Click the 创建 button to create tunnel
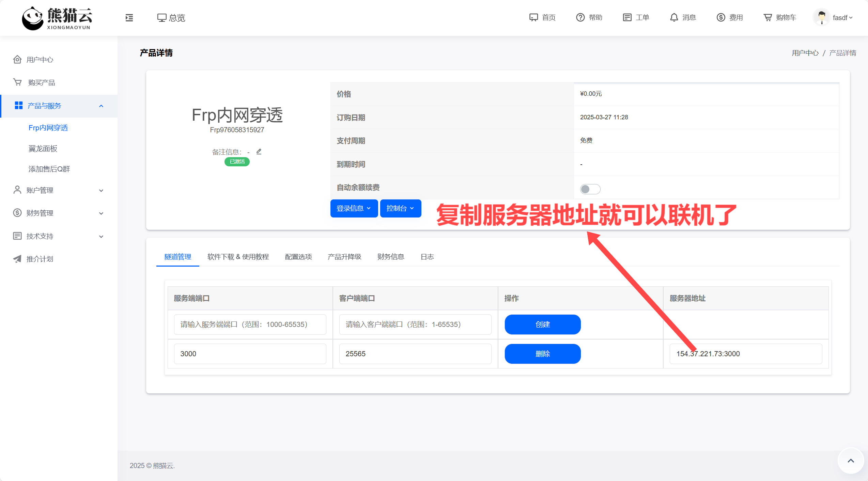This screenshot has height=481, width=868. (x=542, y=324)
